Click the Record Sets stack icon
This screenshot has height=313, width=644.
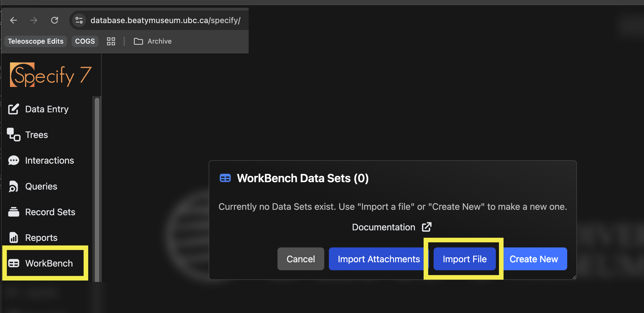pyautogui.click(x=13, y=212)
